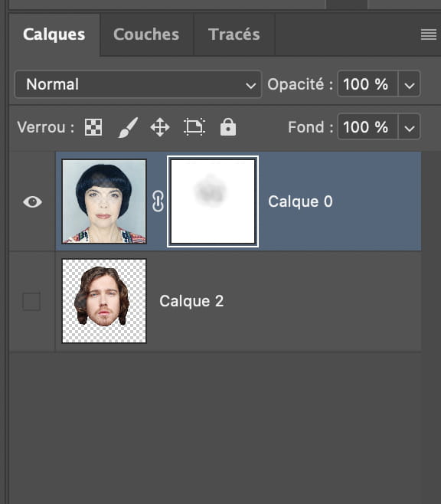
Task: Click the prevent artboard auto-nesting lock icon
Action: pos(194,127)
